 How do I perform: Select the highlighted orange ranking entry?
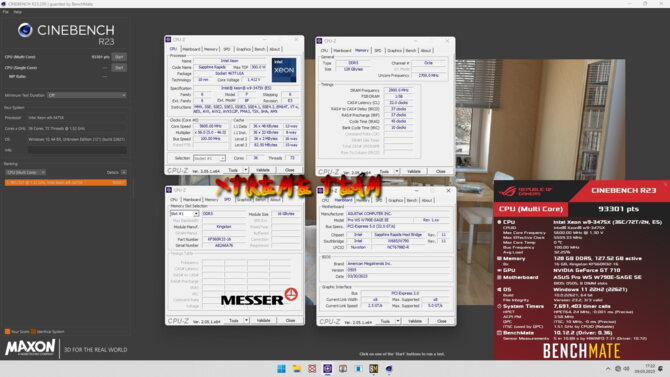click(x=66, y=183)
